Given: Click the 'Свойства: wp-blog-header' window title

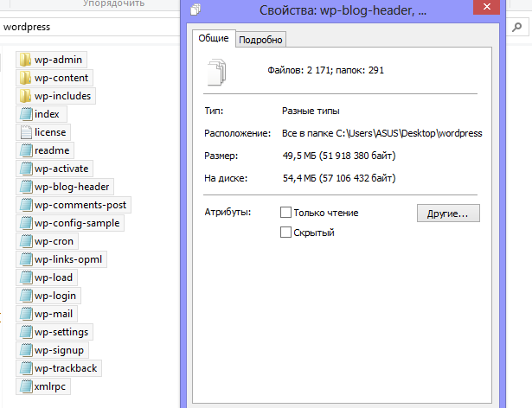Looking at the screenshot, I should pyautogui.click(x=343, y=10).
